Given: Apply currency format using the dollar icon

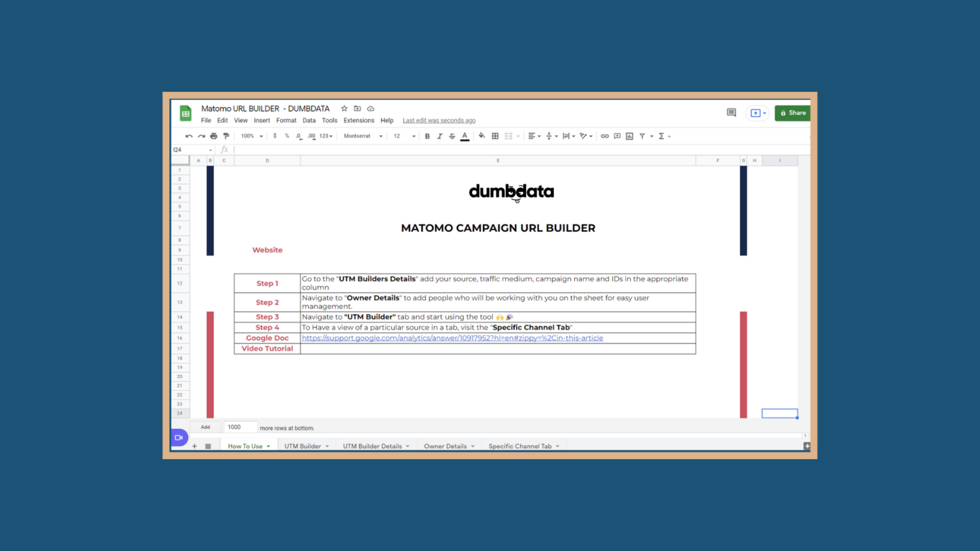Looking at the screenshot, I should [275, 136].
